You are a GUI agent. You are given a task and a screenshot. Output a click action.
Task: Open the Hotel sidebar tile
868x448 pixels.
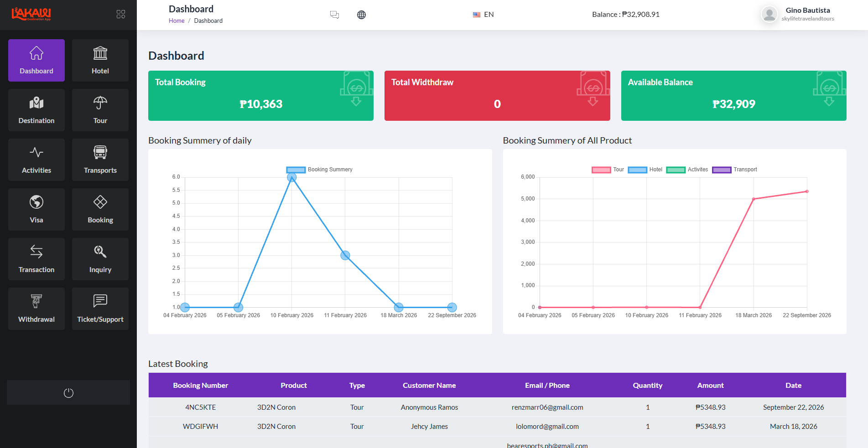coord(100,60)
